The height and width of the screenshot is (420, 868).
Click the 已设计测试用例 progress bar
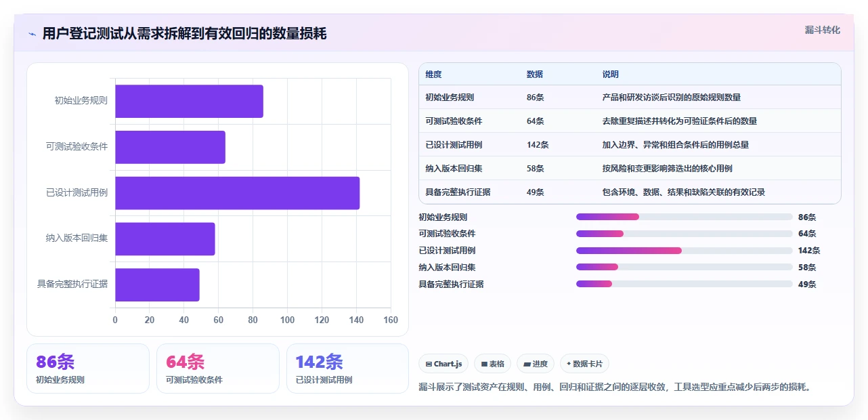point(684,251)
